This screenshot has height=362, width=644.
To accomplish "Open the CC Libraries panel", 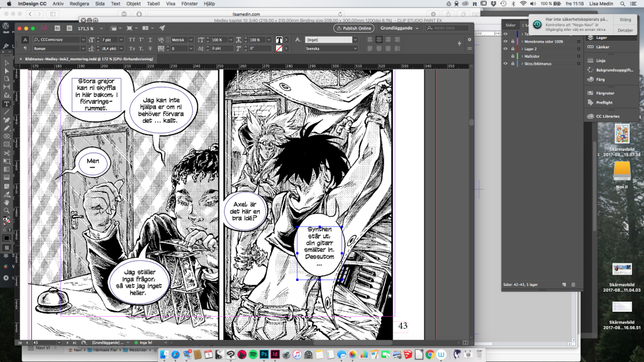I will [x=608, y=116].
